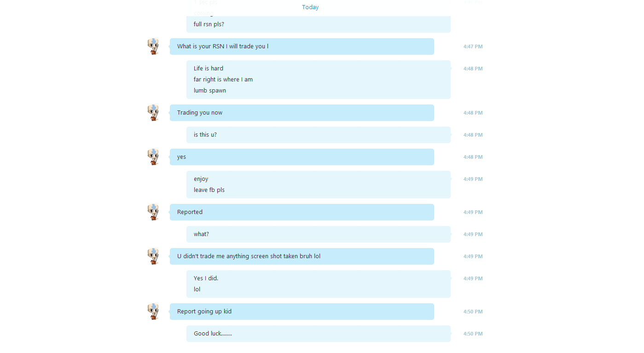Screen dimensions: 644x353
Task: Click the 'Yes I did.' message text
Action: (x=206, y=278)
